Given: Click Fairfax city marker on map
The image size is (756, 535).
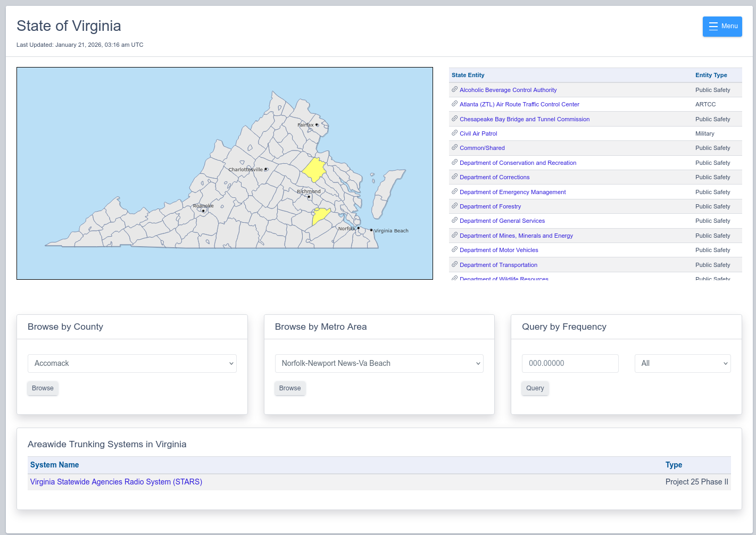Looking at the screenshot, I should click(x=317, y=125).
